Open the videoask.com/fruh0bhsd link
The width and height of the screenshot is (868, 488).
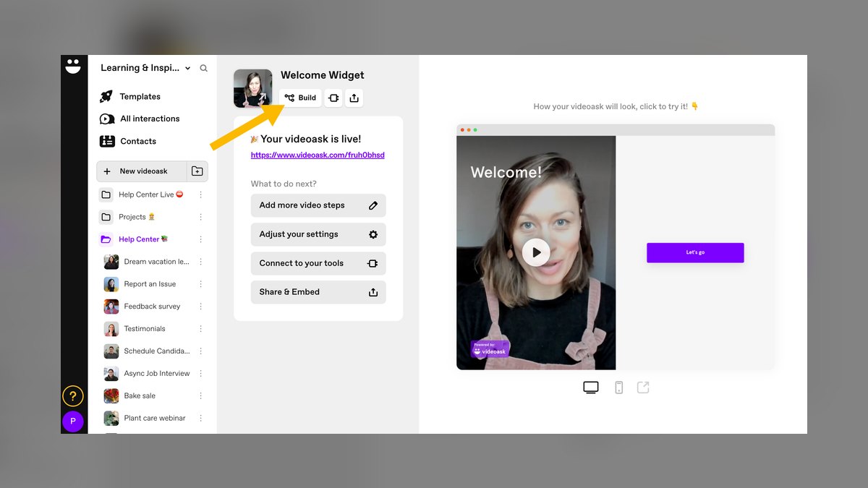tap(318, 155)
